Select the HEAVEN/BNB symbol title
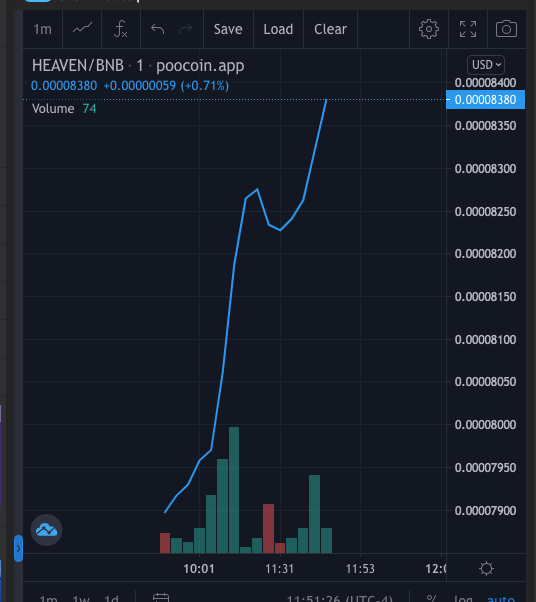Image resolution: width=536 pixels, height=602 pixels. point(78,66)
